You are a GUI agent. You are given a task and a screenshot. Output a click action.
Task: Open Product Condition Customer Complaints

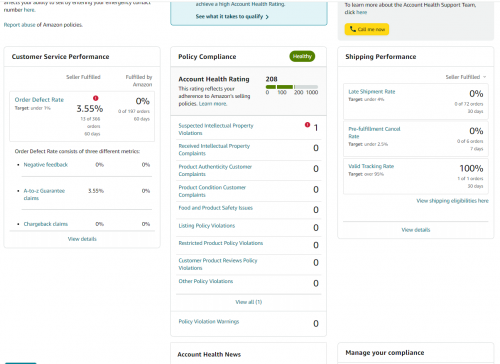pyautogui.click(x=212, y=191)
